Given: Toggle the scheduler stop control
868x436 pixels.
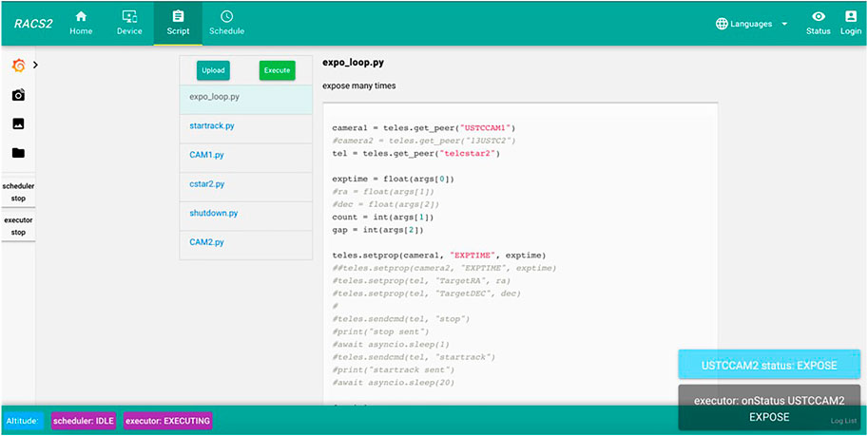Looking at the screenshot, I should coord(18,192).
